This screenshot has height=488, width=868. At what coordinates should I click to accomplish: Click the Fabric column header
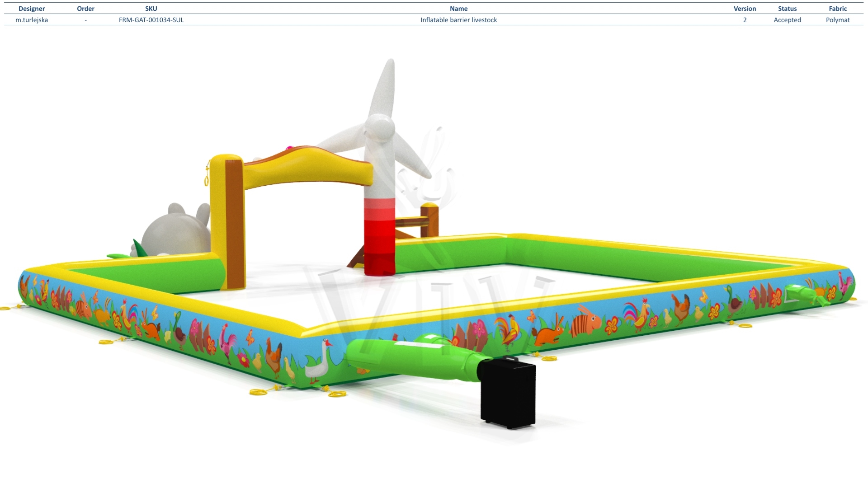838,9
